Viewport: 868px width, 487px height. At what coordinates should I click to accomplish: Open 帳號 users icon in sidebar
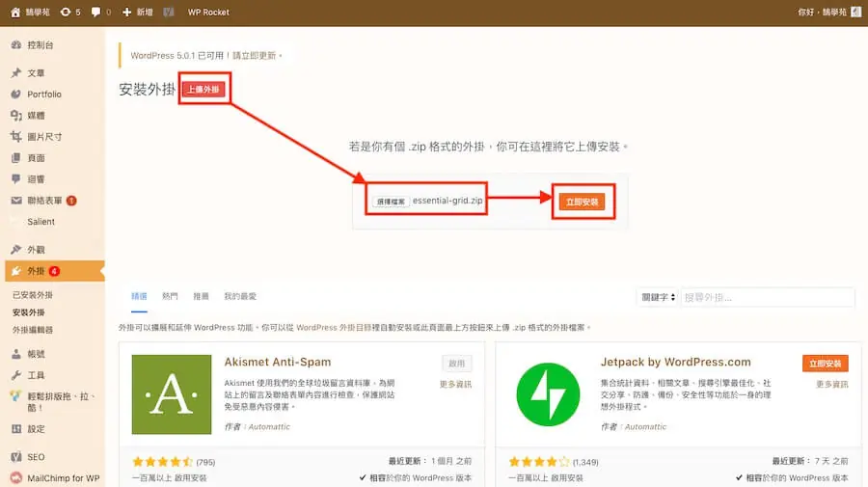tap(16, 354)
